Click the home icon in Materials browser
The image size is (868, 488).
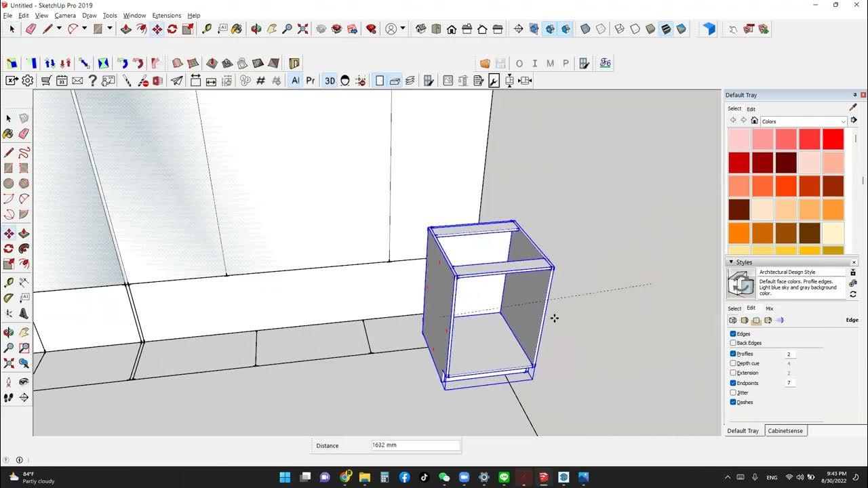754,120
